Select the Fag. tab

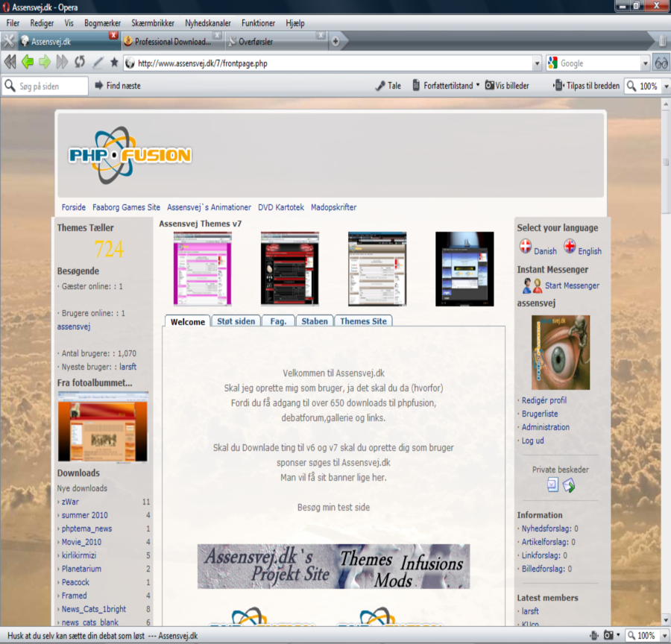click(278, 321)
